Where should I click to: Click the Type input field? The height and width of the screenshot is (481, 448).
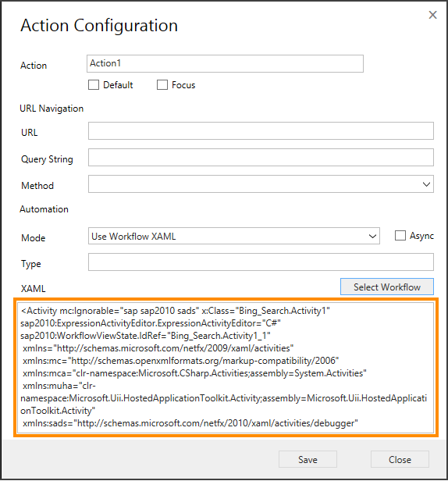(261, 262)
